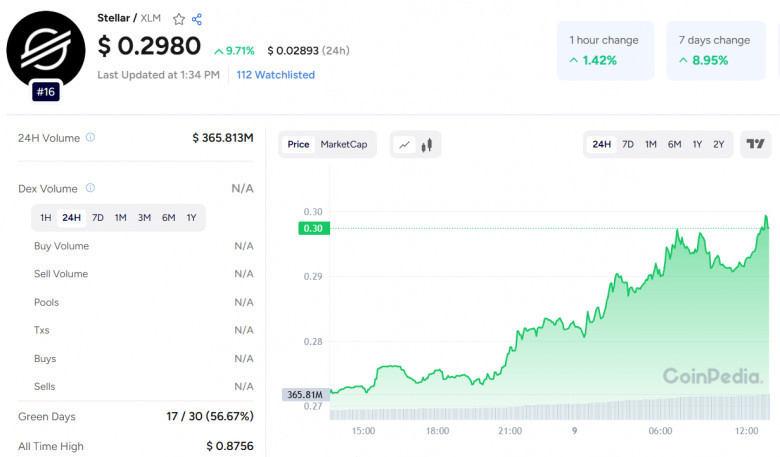Image resolution: width=780 pixels, height=457 pixels.
Task: Click the Sells row label
Action: pos(44,386)
